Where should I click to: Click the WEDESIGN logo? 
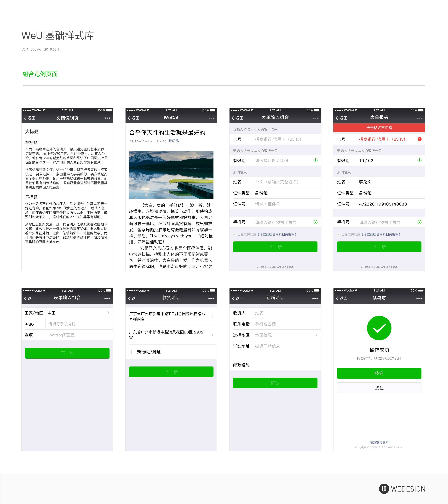(x=402, y=489)
